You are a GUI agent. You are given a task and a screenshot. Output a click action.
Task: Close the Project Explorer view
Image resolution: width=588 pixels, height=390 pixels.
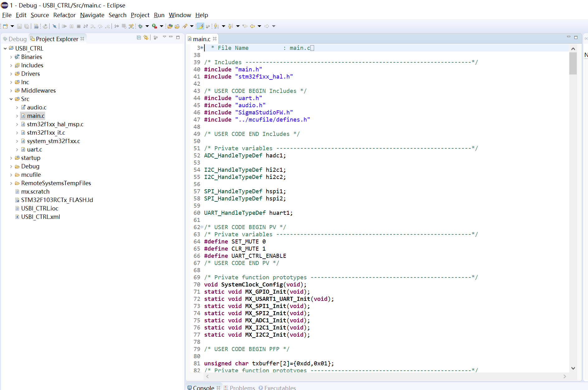(82, 39)
